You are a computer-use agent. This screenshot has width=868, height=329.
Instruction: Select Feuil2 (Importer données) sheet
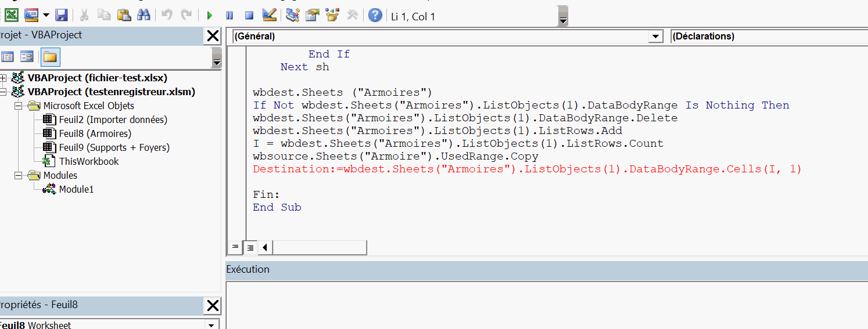pyautogui.click(x=113, y=120)
